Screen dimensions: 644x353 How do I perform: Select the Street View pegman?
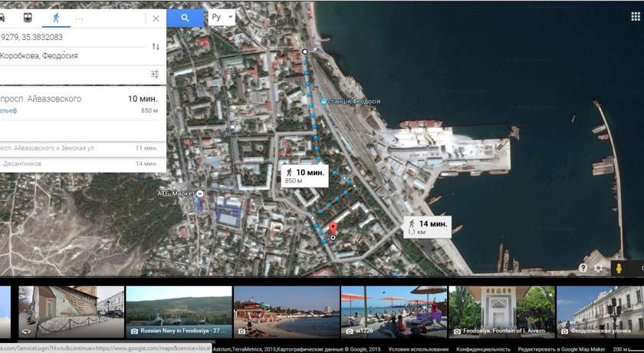619,268
